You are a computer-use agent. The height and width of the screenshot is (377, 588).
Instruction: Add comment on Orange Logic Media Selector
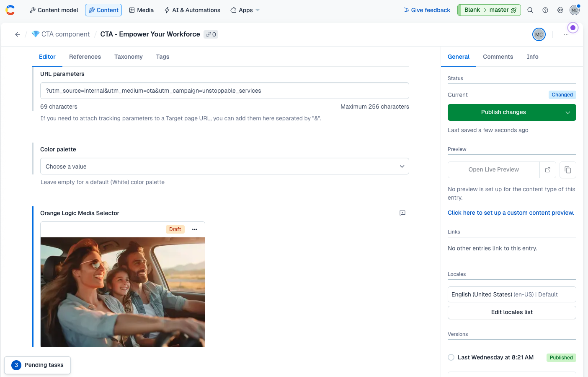pyautogui.click(x=402, y=213)
